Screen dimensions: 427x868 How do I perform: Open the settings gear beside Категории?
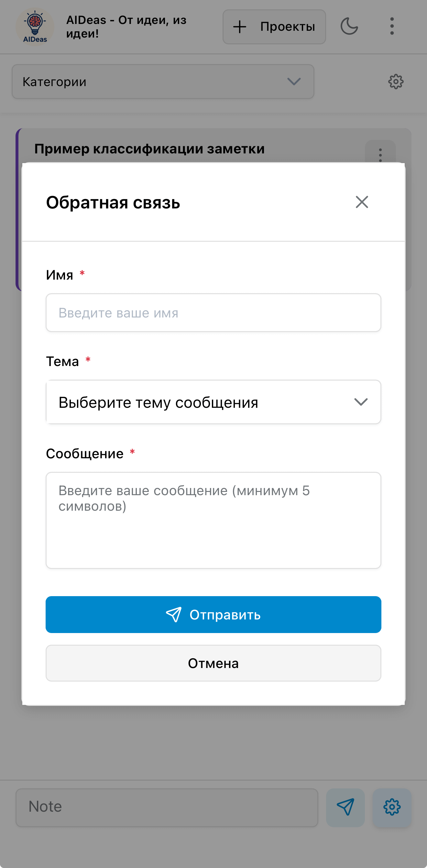tap(396, 82)
